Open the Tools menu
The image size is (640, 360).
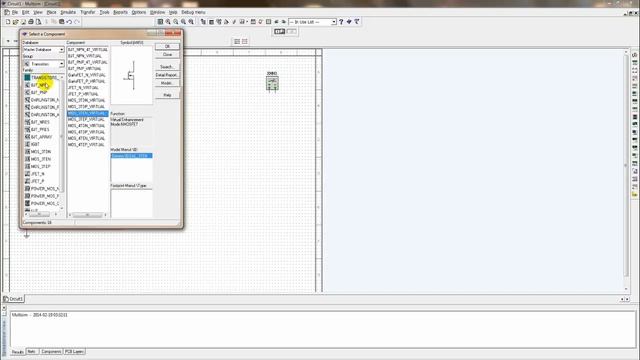(x=104, y=13)
